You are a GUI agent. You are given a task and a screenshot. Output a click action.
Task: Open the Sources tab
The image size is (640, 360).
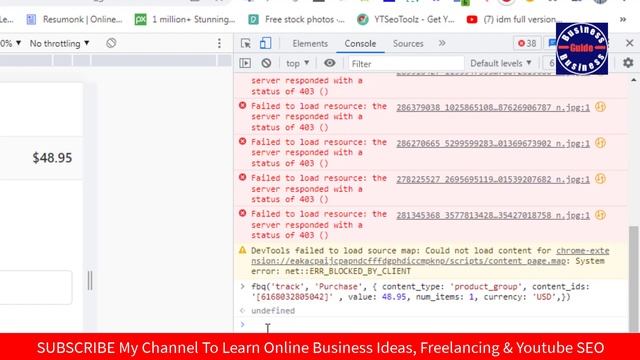[x=408, y=44]
